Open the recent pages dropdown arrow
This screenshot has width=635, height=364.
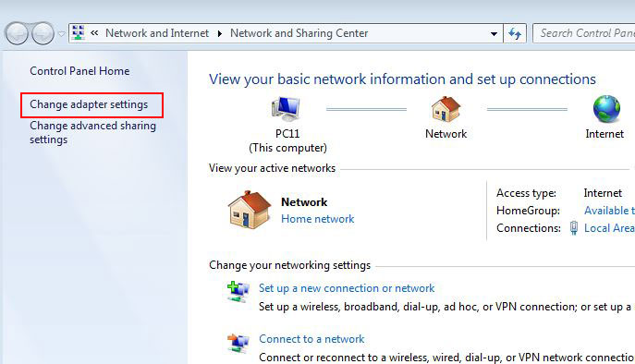pos(61,33)
